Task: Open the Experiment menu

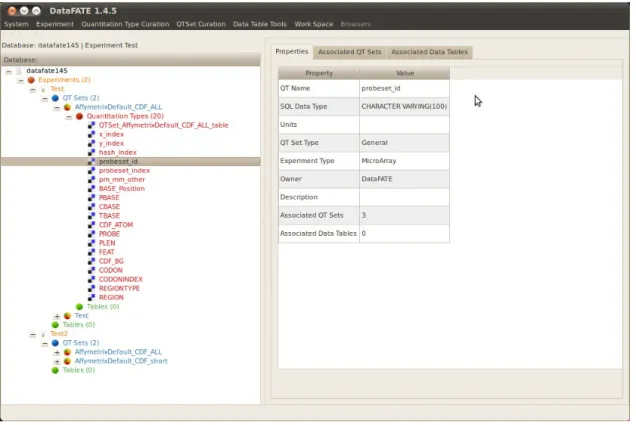Action: [55, 24]
